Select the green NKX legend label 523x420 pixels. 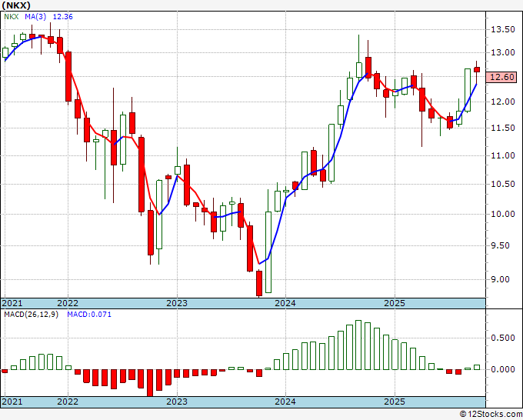pyautogui.click(x=12, y=17)
